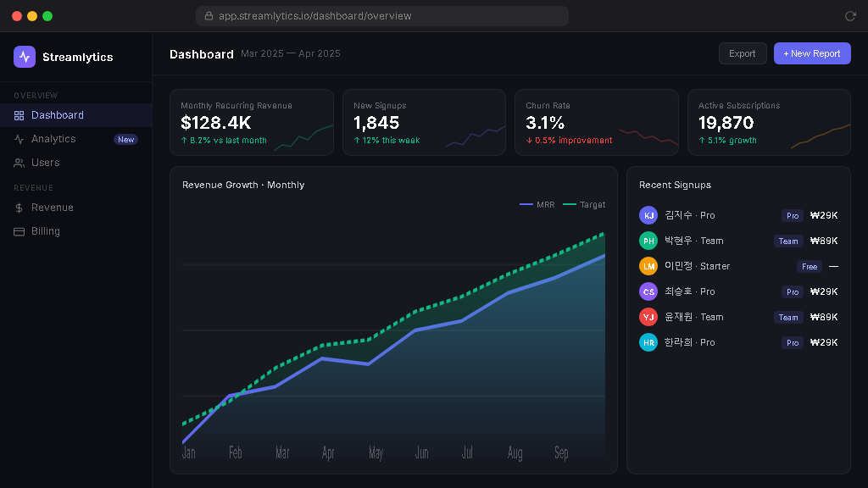Click the browser URL address field
The image size is (868, 488).
pos(381,16)
